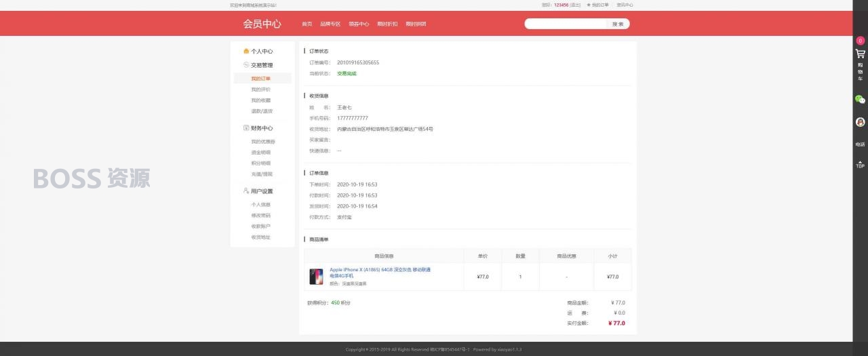Click the QQ penguin icon in right sidebar
This screenshot has width=868, height=356.
tap(860, 122)
